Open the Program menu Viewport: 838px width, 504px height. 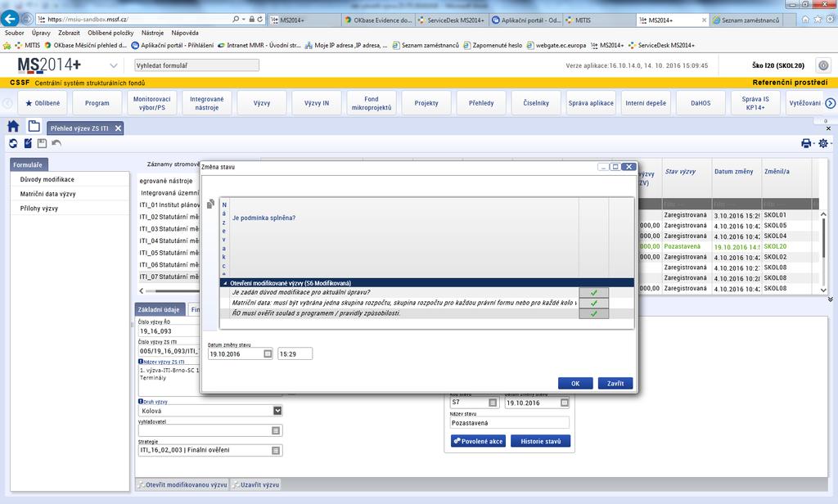point(97,103)
